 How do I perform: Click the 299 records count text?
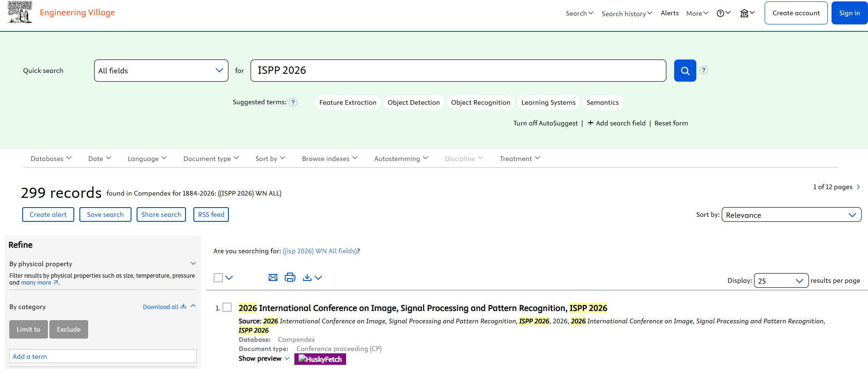click(x=61, y=192)
